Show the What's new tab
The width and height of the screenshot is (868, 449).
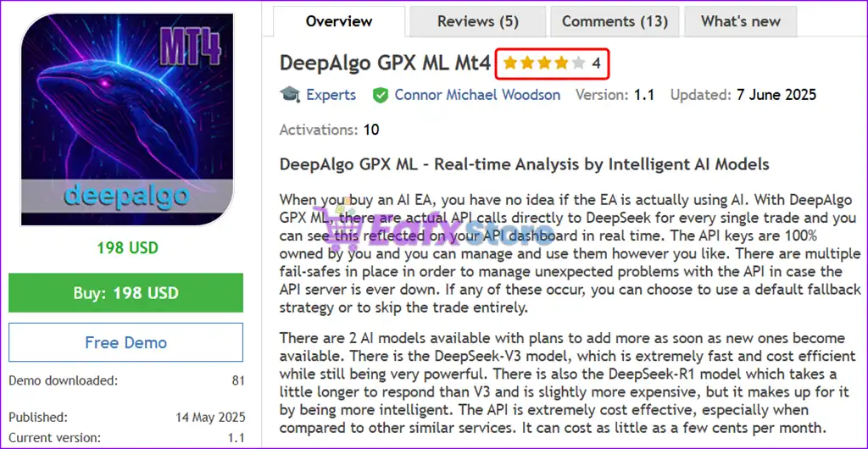741,21
